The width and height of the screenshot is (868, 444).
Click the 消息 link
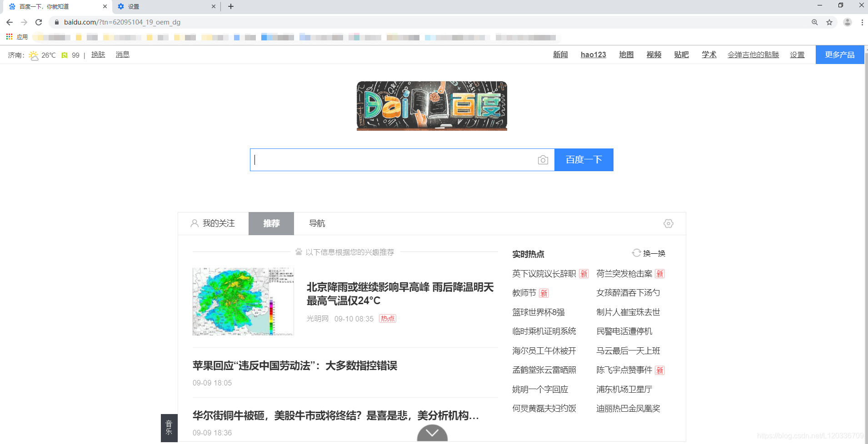123,54
